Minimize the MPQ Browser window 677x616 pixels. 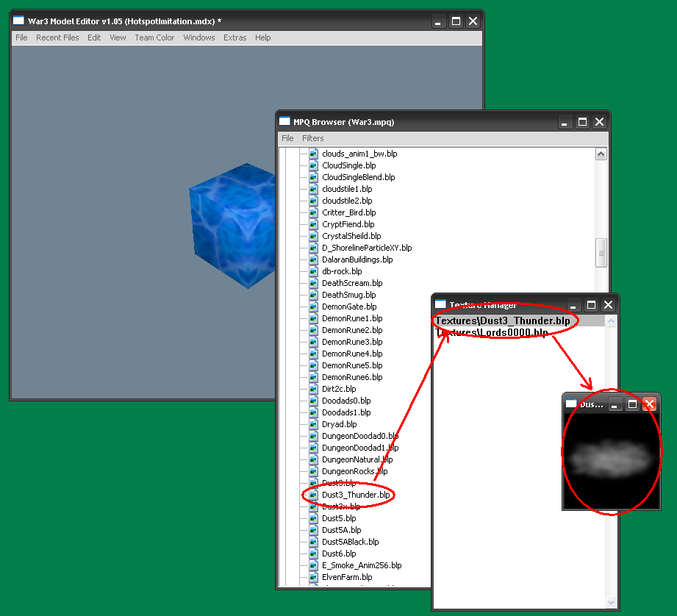click(x=565, y=122)
